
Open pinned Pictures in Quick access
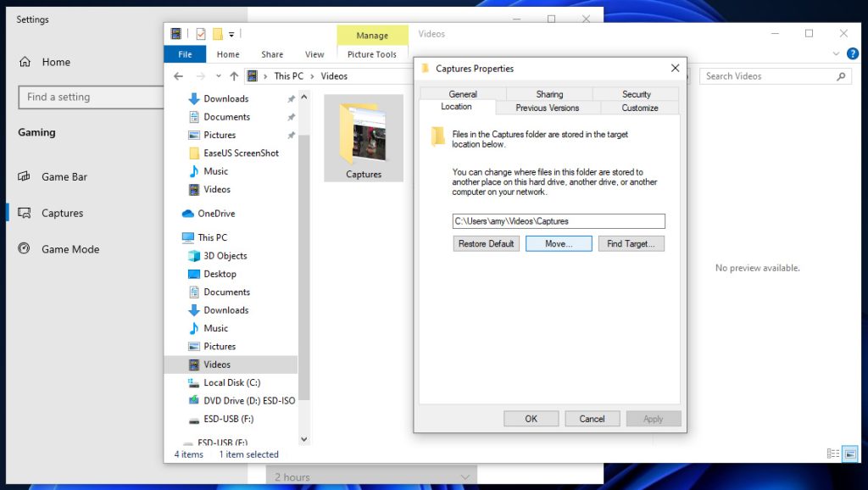[220, 135]
